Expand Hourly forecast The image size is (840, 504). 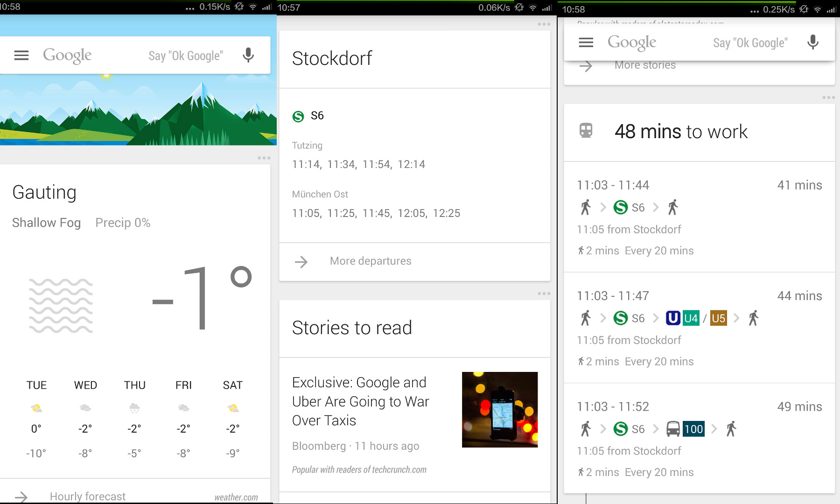tap(88, 496)
